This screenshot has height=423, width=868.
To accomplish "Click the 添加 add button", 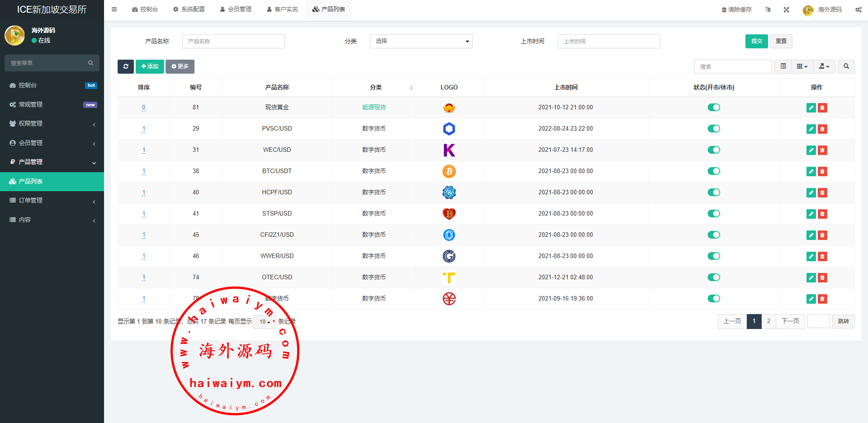I will pyautogui.click(x=150, y=66).
